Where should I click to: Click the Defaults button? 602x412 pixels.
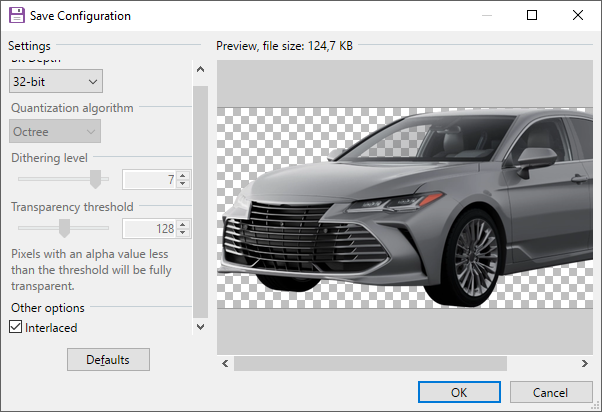click(108, 359)
